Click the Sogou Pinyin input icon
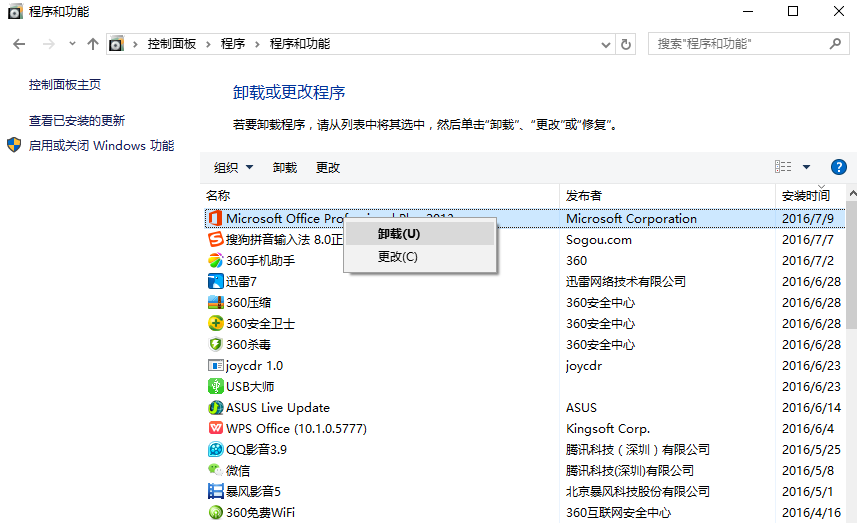857x523 pixels. coord(215,239)
